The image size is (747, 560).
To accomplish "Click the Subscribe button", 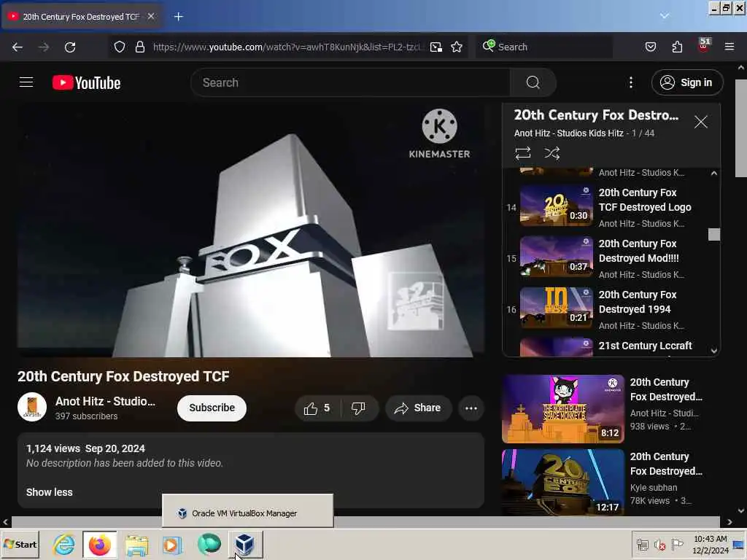I will tap(212, 408).
